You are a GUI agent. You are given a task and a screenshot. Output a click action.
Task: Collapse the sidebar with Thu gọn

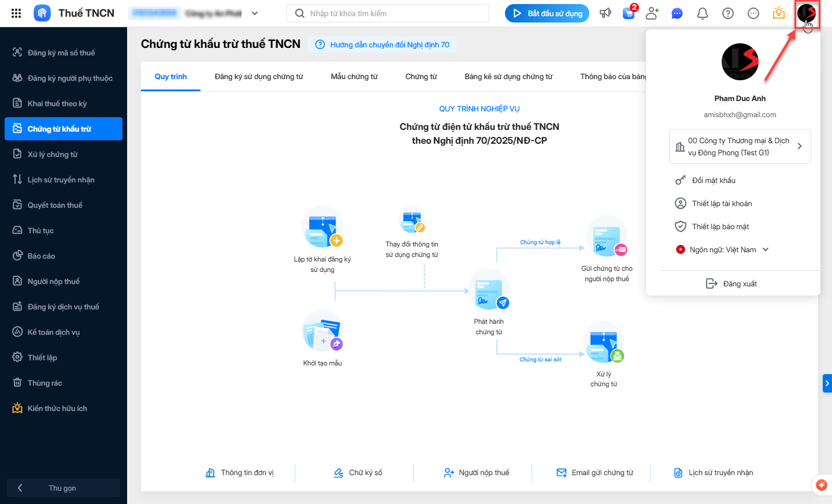coord(64,488)
